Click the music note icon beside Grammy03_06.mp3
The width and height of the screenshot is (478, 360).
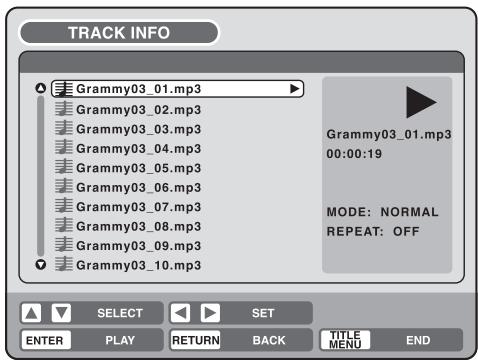coord(64,186)
